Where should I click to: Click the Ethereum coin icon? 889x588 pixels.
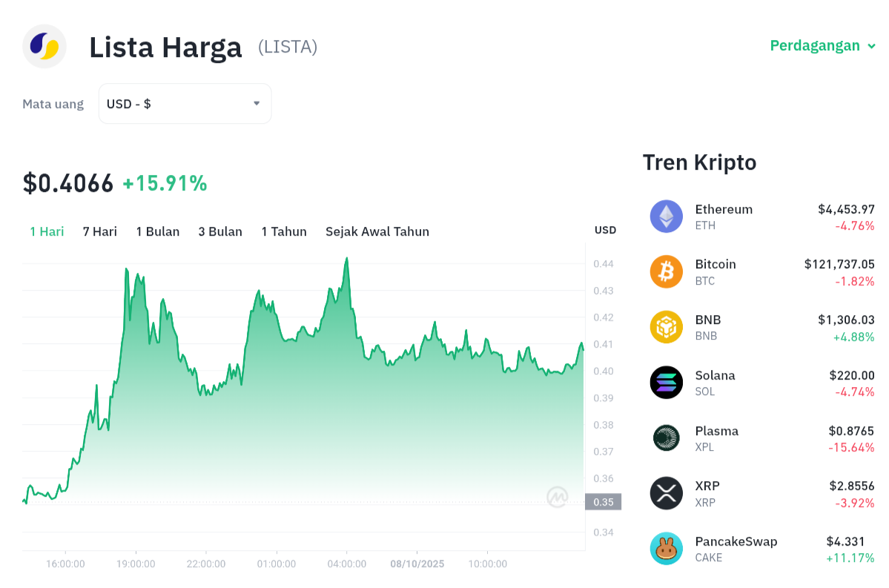click(666, 217)
